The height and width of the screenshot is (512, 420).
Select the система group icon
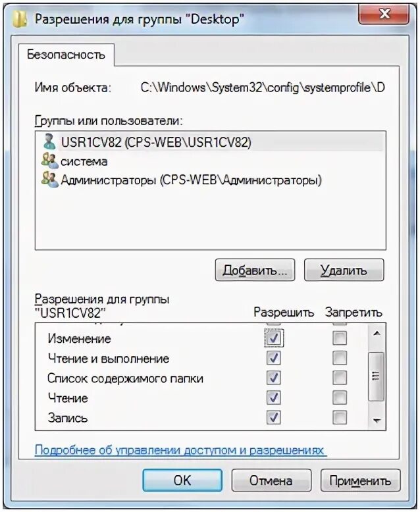49,161
